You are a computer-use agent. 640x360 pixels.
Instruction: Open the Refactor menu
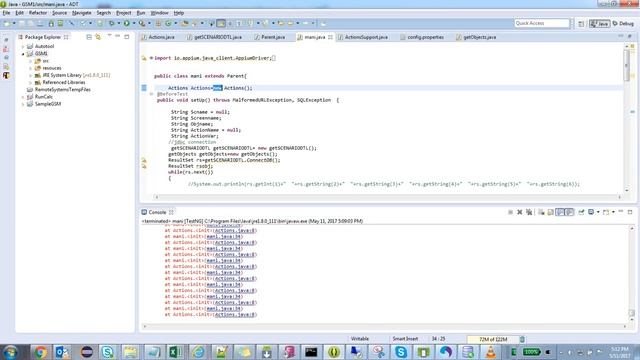click(38, 13)
